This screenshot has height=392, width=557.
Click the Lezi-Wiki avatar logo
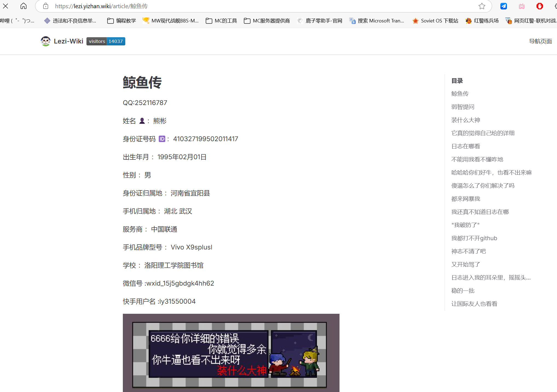pos(45,41)
